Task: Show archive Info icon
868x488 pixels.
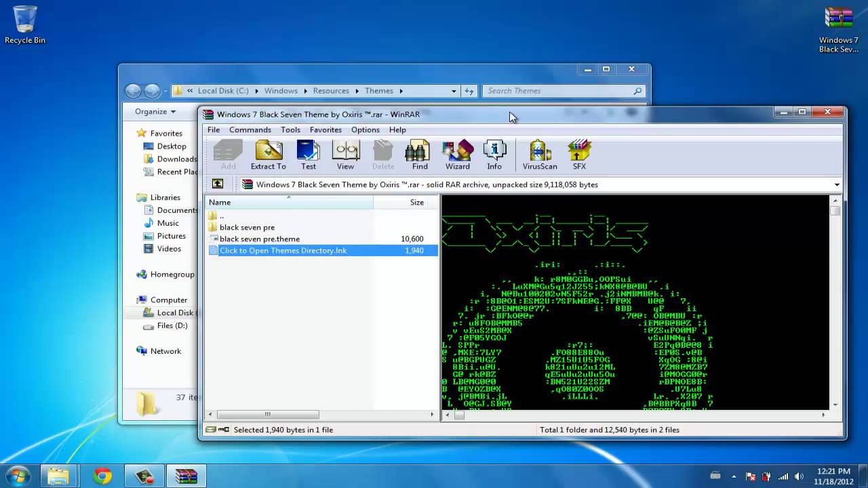Action: coord(494,155)
